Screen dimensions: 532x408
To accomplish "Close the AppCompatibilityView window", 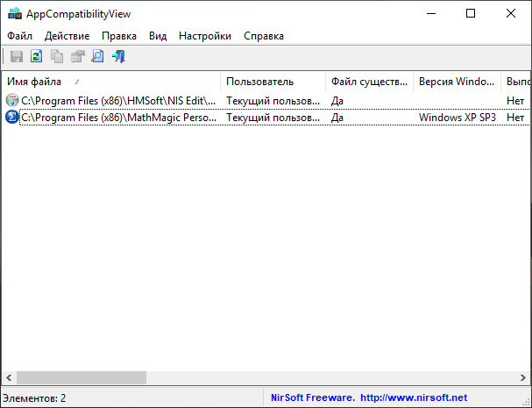I will point(511,13).
